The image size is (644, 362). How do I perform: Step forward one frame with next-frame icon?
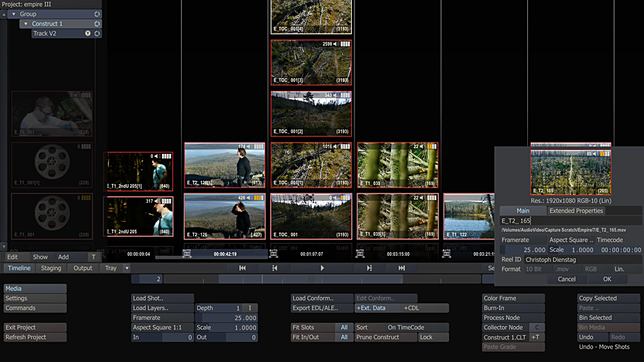pyautogui.click(x=369, y=268)
